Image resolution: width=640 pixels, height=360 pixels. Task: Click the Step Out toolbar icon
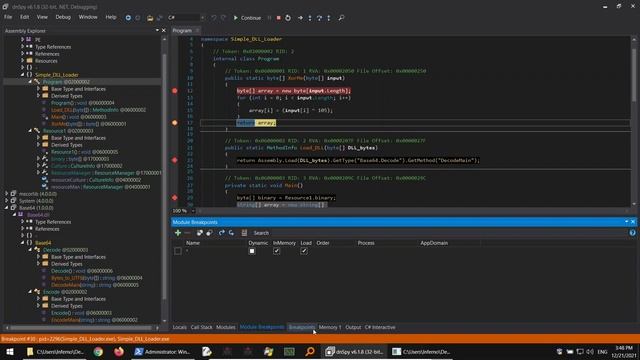329,18
